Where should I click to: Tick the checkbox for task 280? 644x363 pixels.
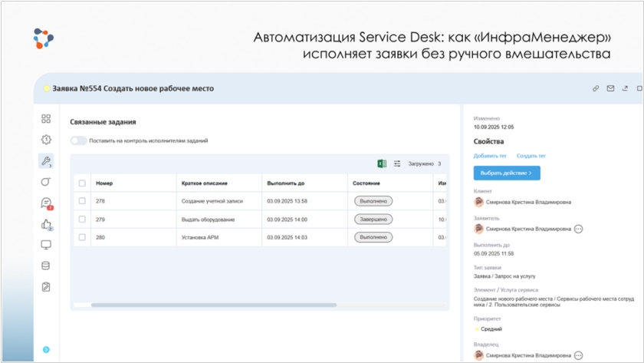pos(82,237)
